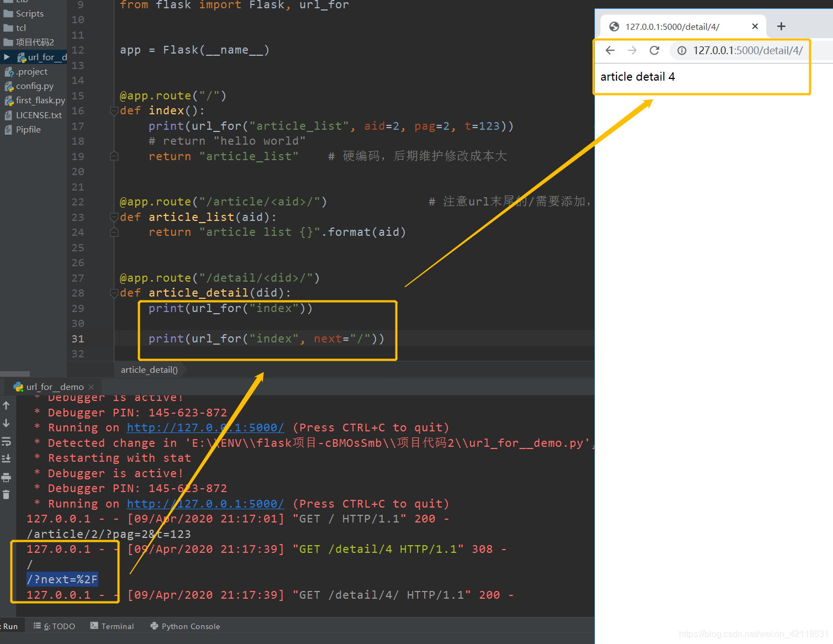Click @app.route("/detail/<did>/") decorator line
The height and width of the screenshot is (644, 833).
220,278
